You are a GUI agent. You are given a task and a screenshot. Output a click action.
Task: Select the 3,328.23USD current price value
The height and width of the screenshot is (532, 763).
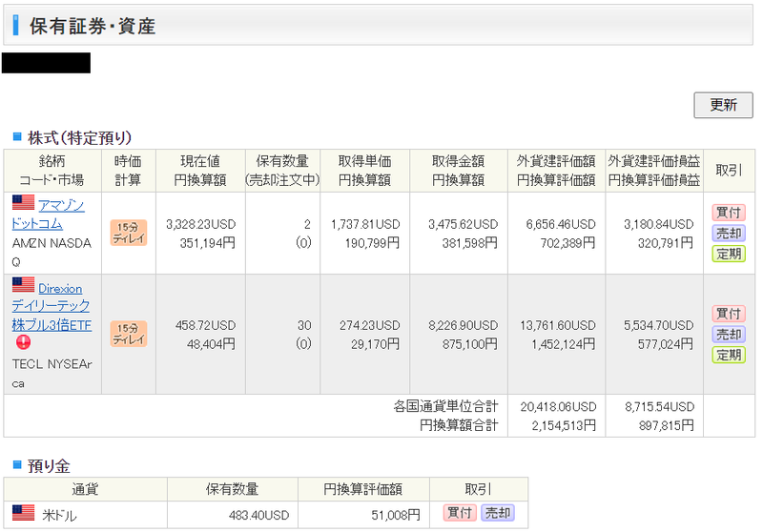tap(200, 224)
